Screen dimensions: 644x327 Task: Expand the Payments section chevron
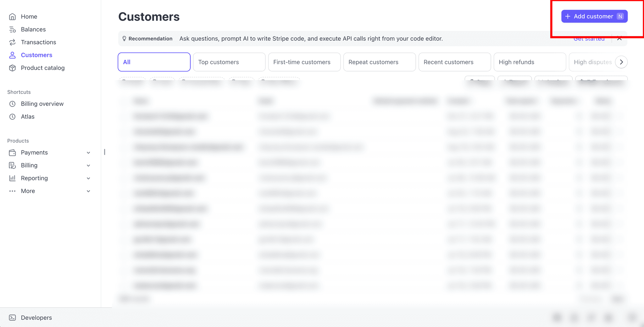pos(88,152)
